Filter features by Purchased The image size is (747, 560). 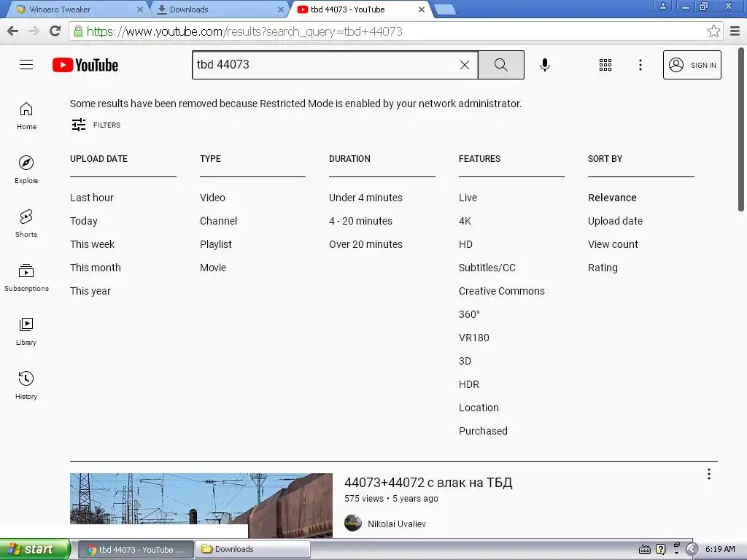[483, 431]
